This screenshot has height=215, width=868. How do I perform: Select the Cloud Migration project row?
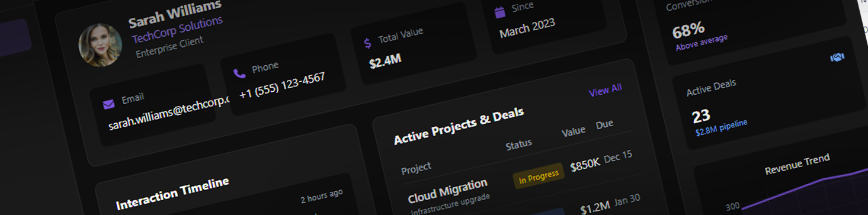pos(521,185)
